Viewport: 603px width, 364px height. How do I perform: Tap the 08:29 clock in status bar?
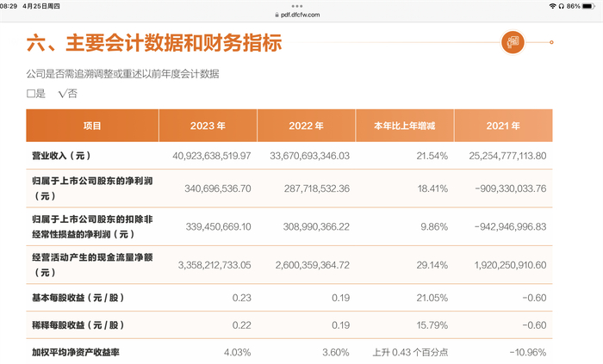(x=9, y=6)
